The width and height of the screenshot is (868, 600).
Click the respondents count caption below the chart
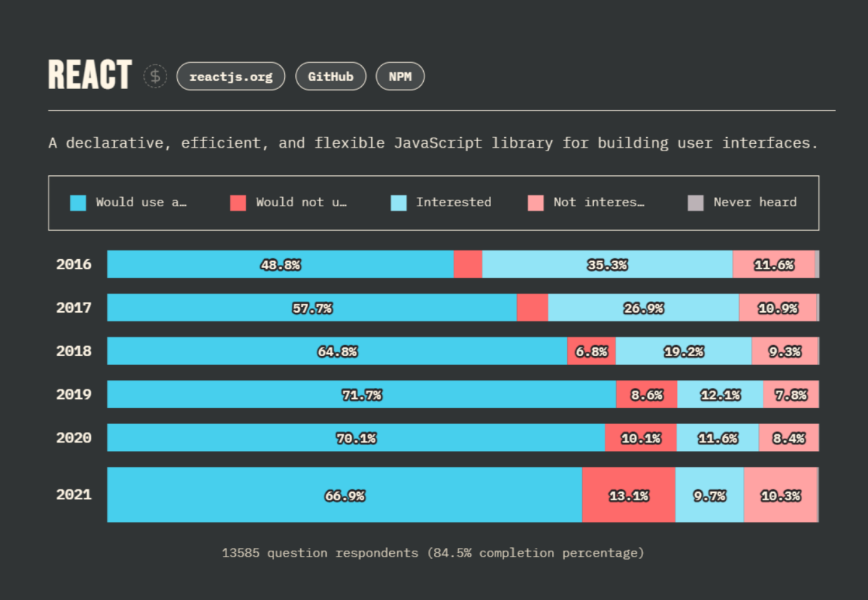[433, 553]
